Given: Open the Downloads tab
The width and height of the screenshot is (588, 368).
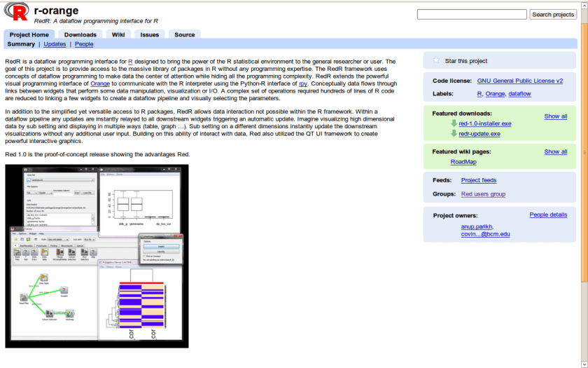Looking at the screenshot, I should (80, 34).
